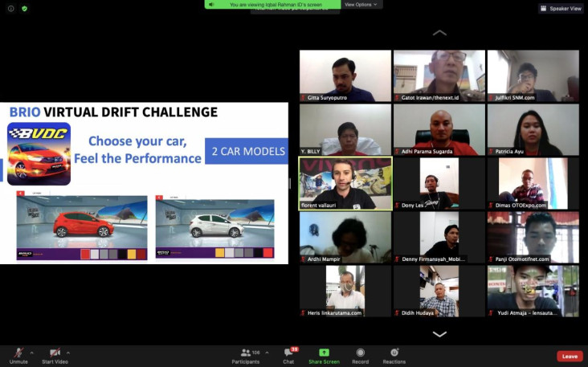Click the red back arrow on the white car screenshot
This screenshot has width=588, height=367.
pos(159,198)
